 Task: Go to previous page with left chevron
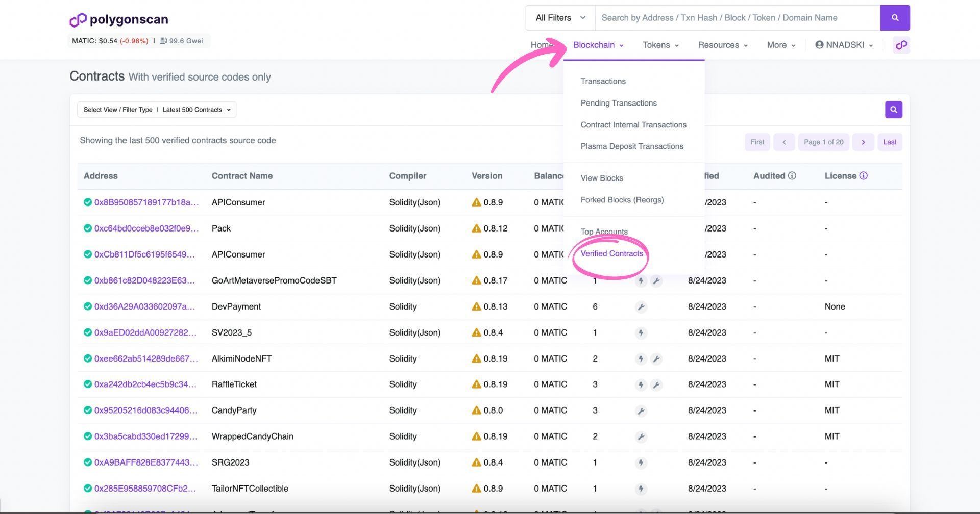pyautogui.click(x=784, y=142)
